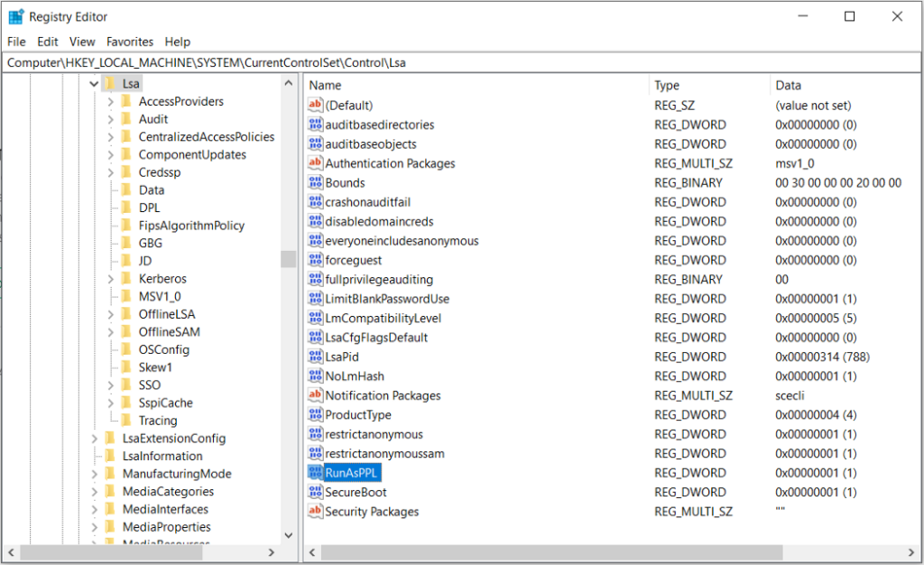The image size is (924, 565).
Task: Click the Tracing folder icon in tree
Action: click(x=127, y=421)
